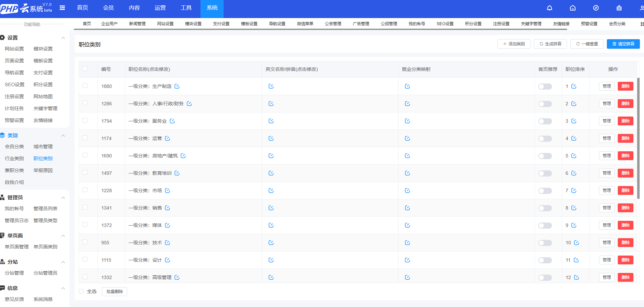Click the 添加类别 button
644x307 pixels.
(x=513, y=44)
